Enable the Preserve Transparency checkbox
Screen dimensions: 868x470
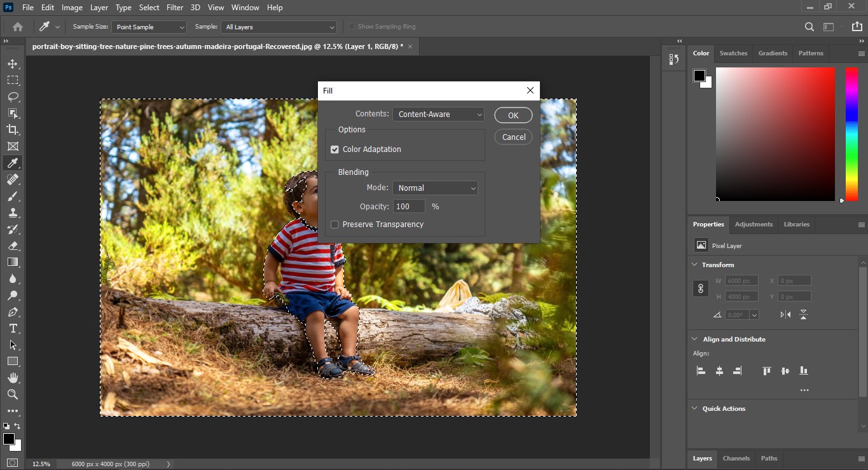(334, 225)
